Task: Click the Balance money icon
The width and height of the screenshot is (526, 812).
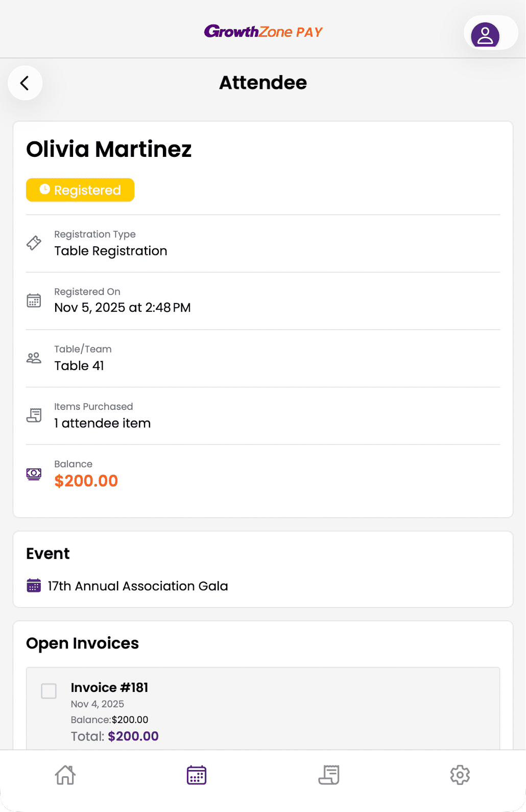Action: coord(34,474)
